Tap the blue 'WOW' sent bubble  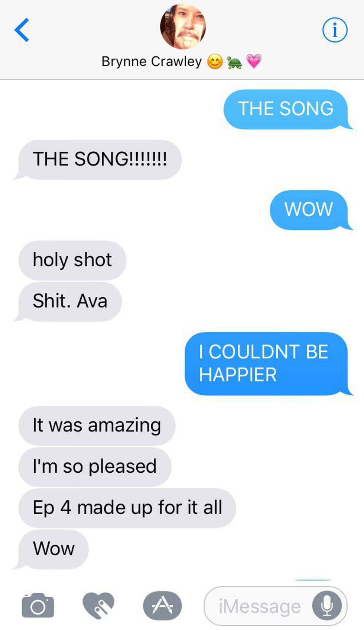(311, 210)
